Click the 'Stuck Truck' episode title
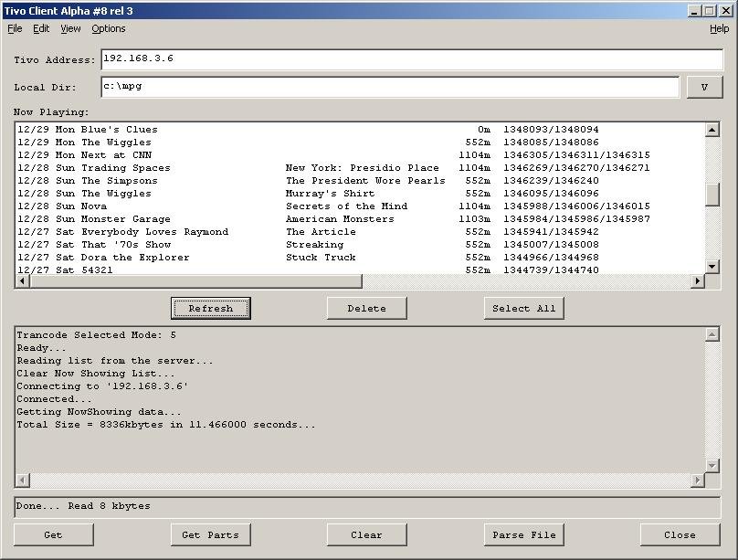The height and width of the screenshot is (560, 738). point(321,258)
